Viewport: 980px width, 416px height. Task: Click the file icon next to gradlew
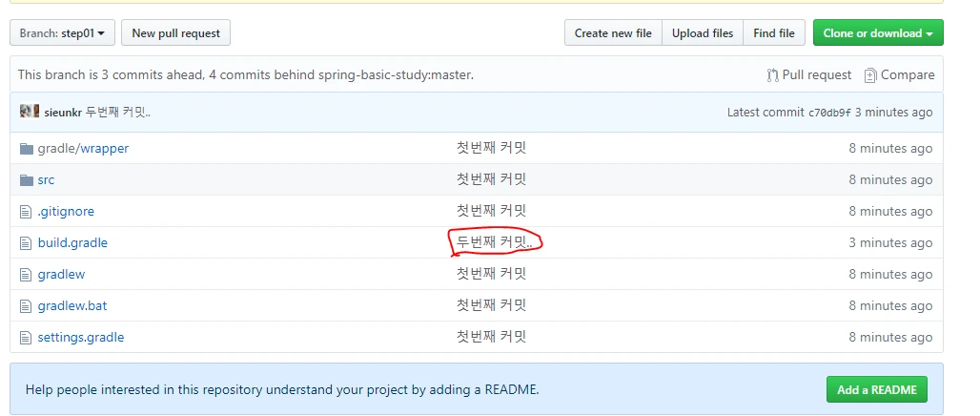point(26,275)
